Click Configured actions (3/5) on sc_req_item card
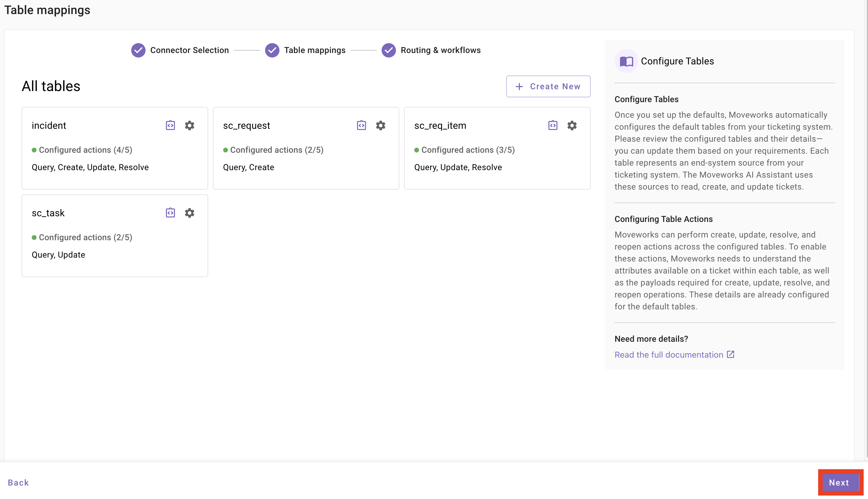Image resolution: width=868 pixels, height=499 pixels. click(x=468, y=150)
